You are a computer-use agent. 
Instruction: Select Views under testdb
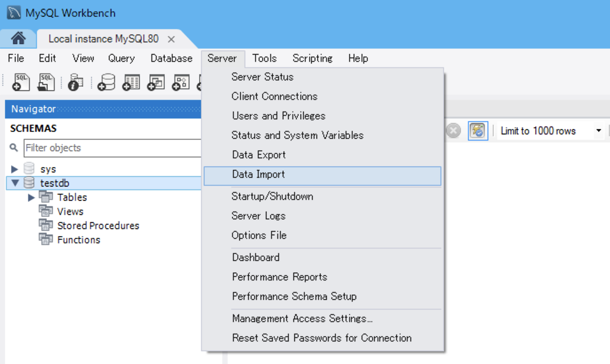(x=70, y=211)
